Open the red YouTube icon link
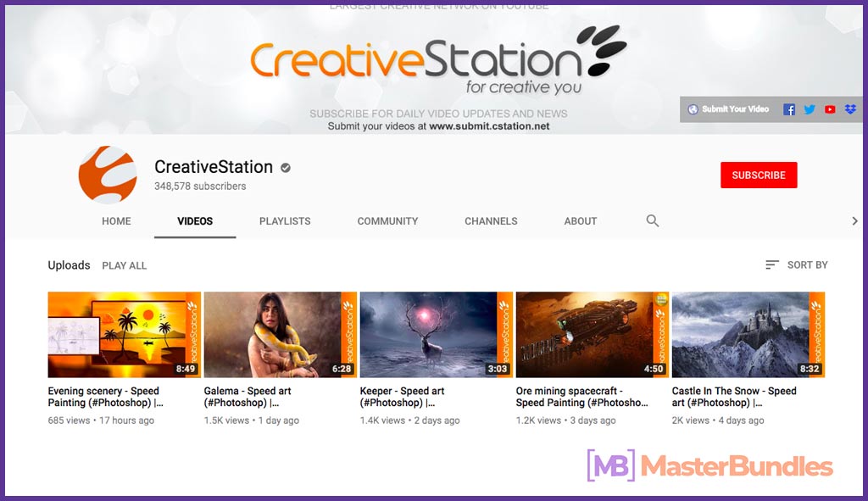The image size is (868, 501). pyautogui.click(x=830, y=109)
